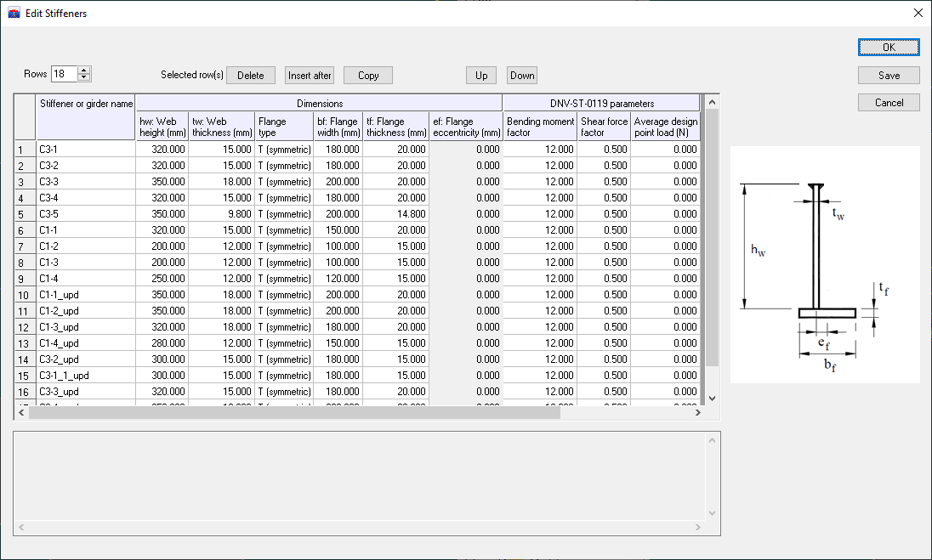932x560 pixels.
Task: Click flange thickness 14.800 in row C3-5
Action: (x=396, y=214)
